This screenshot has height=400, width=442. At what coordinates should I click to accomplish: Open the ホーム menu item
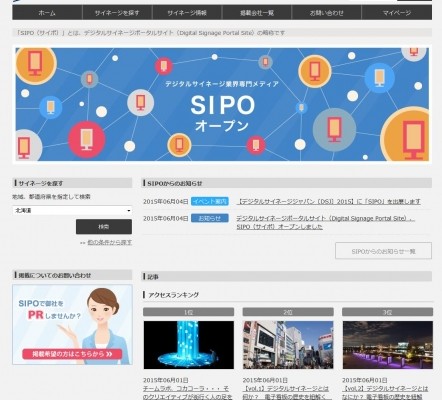(47, 13)
